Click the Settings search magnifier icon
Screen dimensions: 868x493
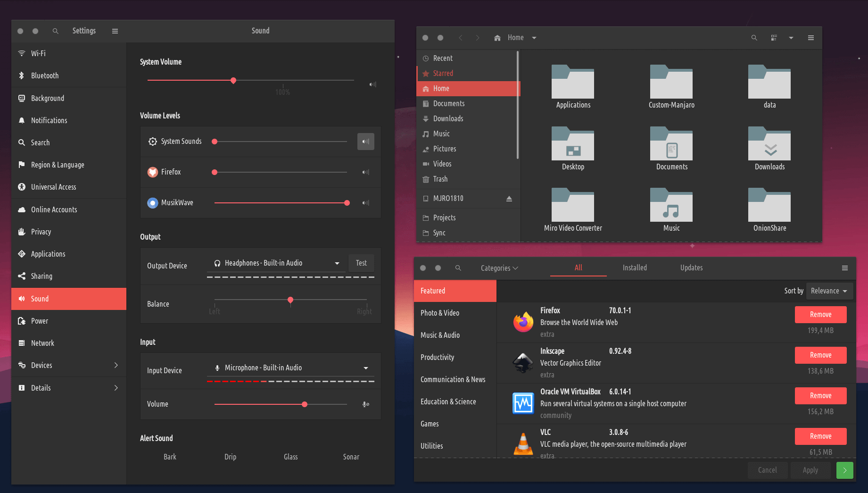tap(56, 31)
